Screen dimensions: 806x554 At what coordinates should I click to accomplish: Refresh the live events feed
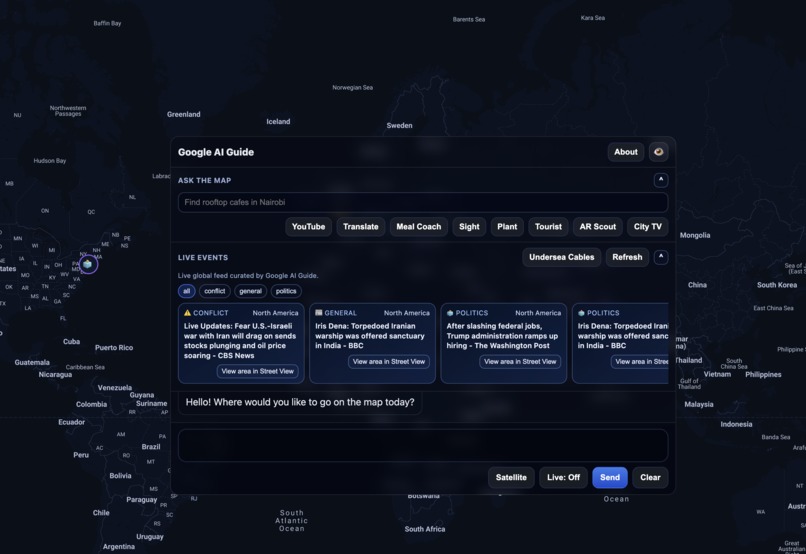click(x=627, y=257)
